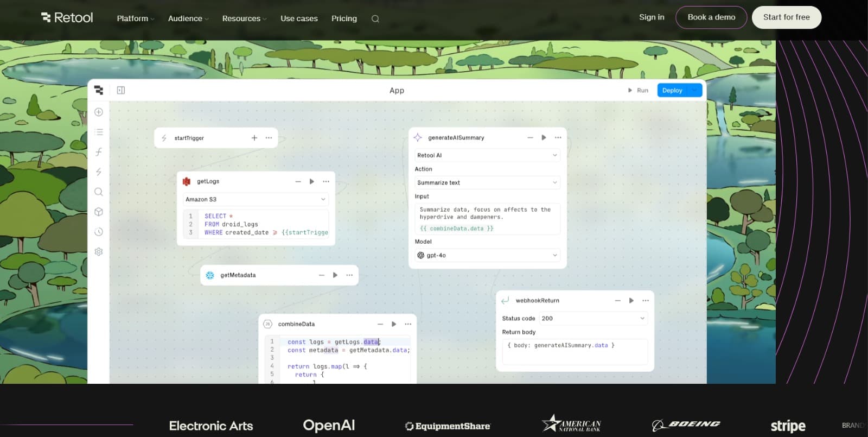Click the American National Bank logo
Screen dimensions: 868x437
click(x=571, y=423)
